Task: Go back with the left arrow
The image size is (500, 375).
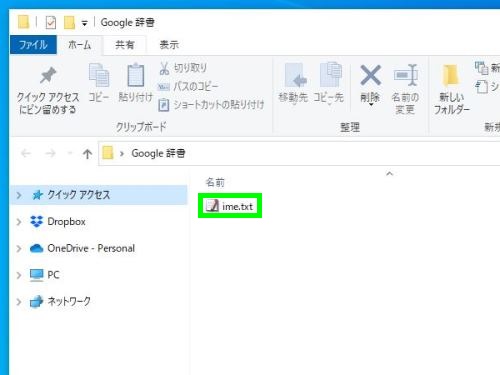Action: [x=26, y=153]
